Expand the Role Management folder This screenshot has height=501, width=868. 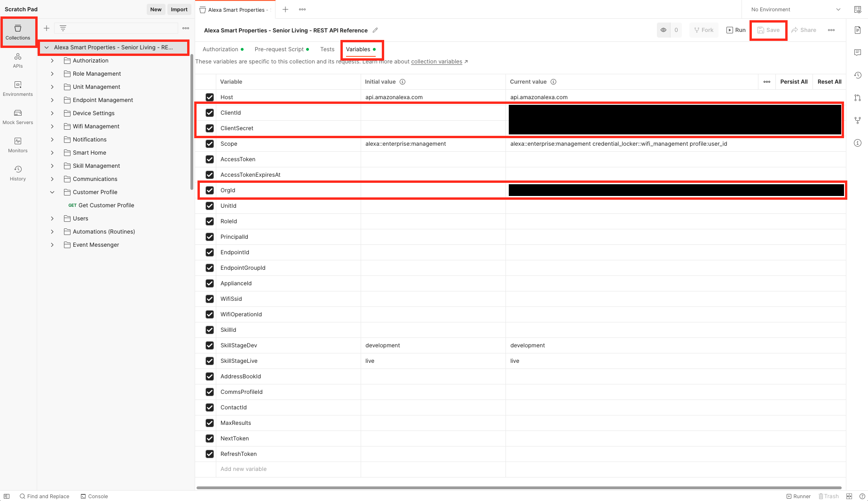(x=52, y=74)
